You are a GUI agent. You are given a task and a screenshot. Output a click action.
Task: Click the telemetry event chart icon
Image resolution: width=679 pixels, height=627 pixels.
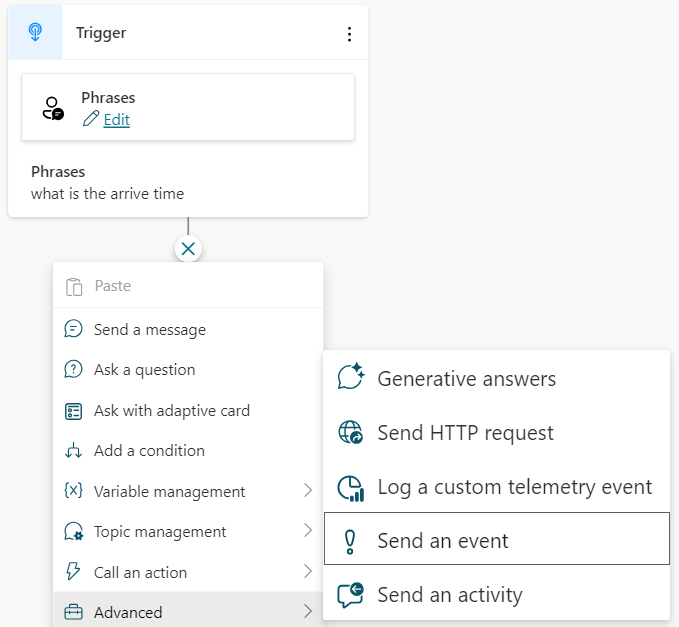(351, 488)
